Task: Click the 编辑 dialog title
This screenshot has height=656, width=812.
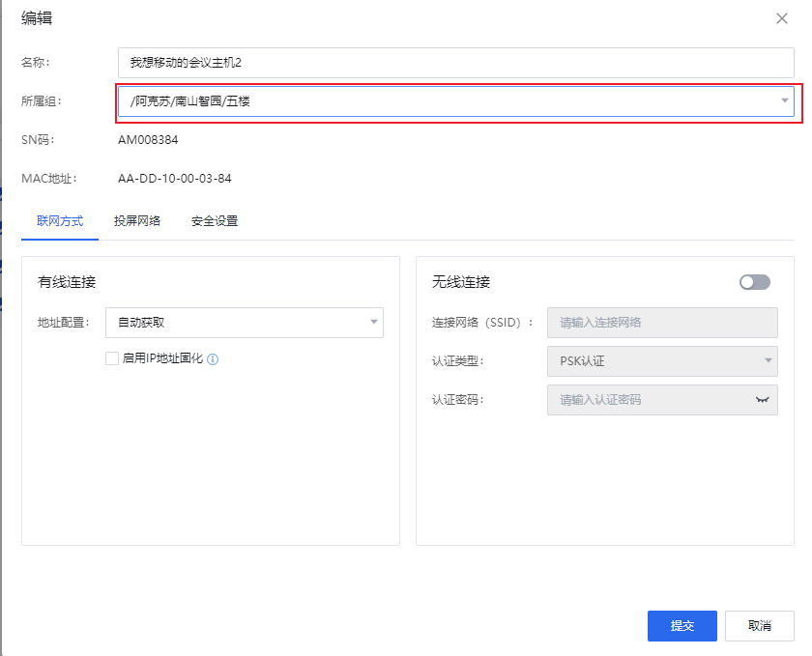Action: click(37, 18)
